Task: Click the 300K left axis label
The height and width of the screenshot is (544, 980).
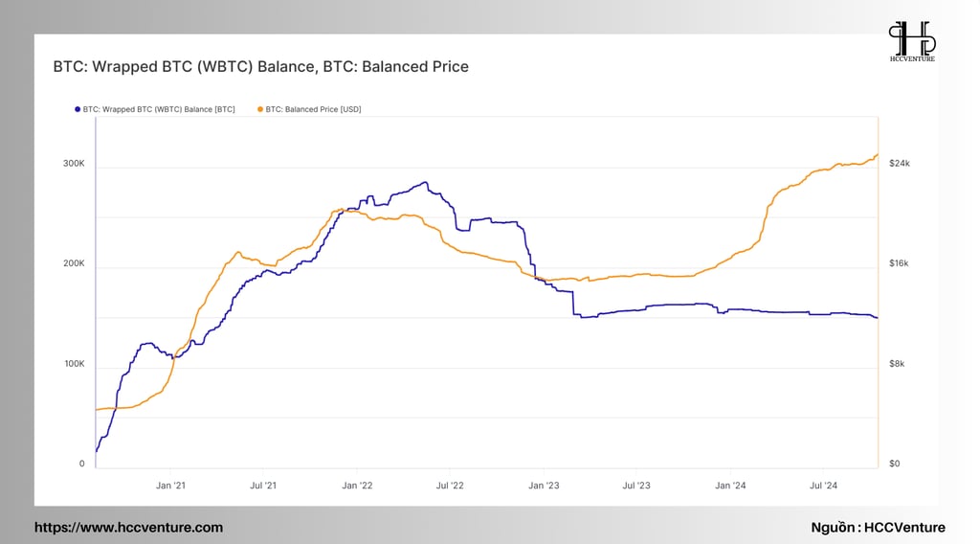Action: [74, 163]
